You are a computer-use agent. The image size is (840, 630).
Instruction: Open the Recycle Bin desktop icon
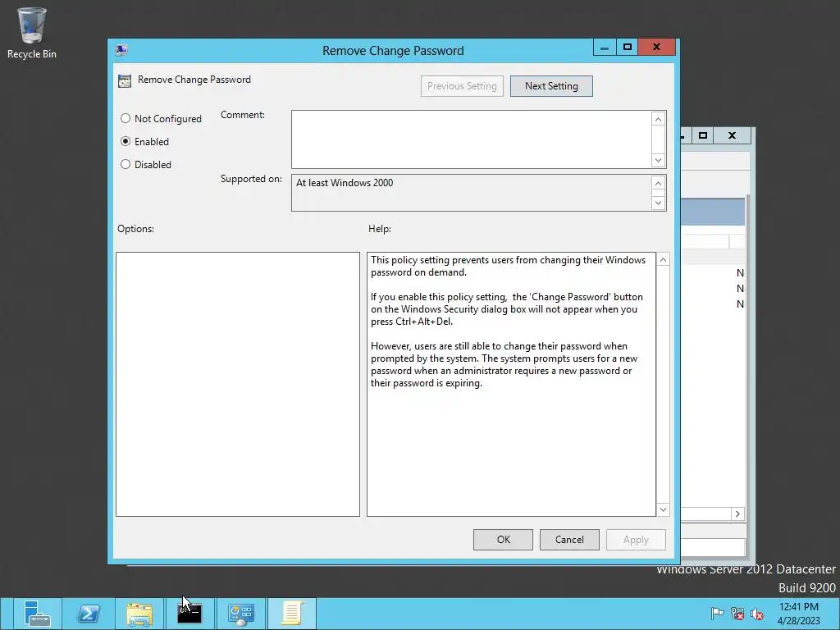pyautogui.click(x=32, y=33)
